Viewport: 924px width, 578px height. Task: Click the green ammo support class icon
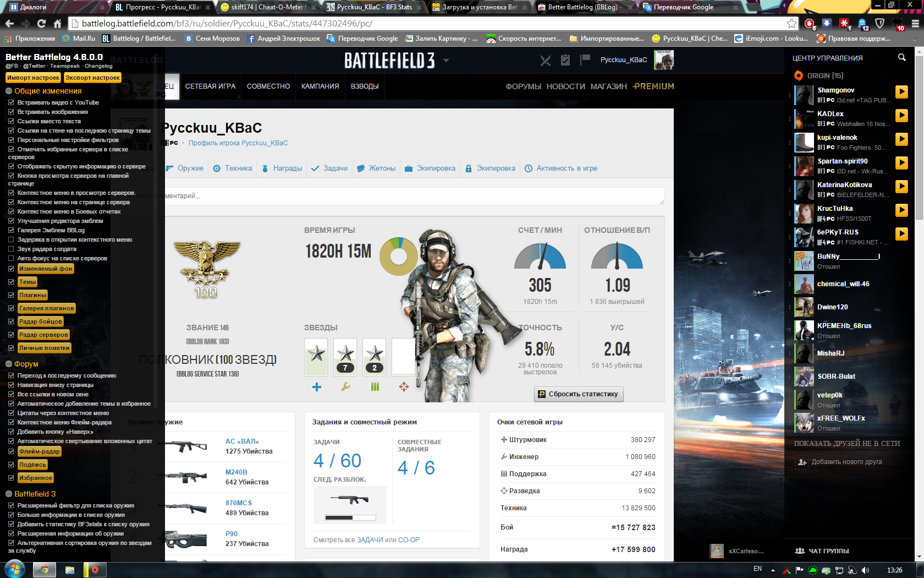click(375, 387)
